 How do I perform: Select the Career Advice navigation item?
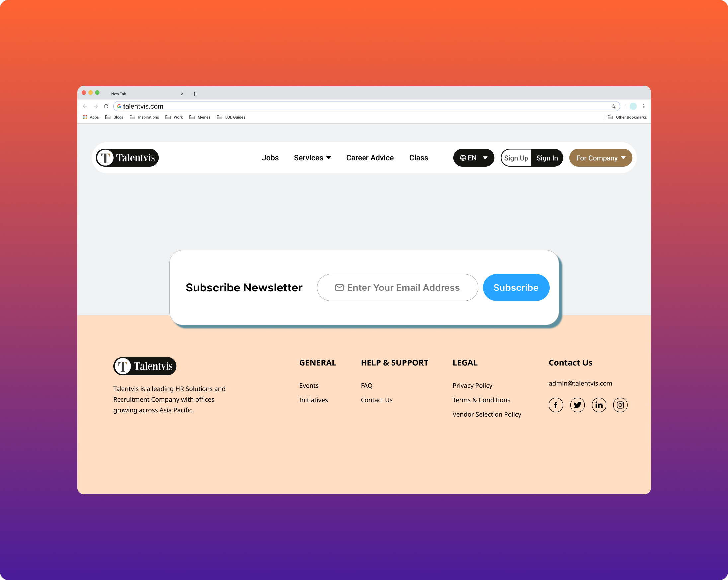(x=370, y=158)
